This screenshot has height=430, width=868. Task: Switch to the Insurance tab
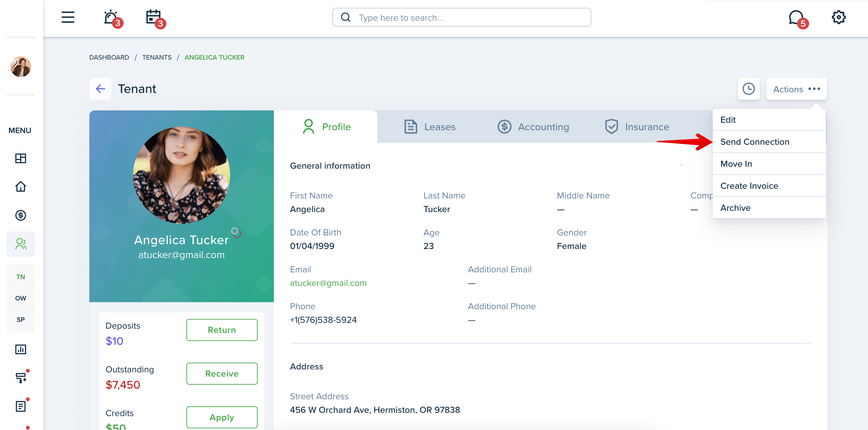coord(637,127)
